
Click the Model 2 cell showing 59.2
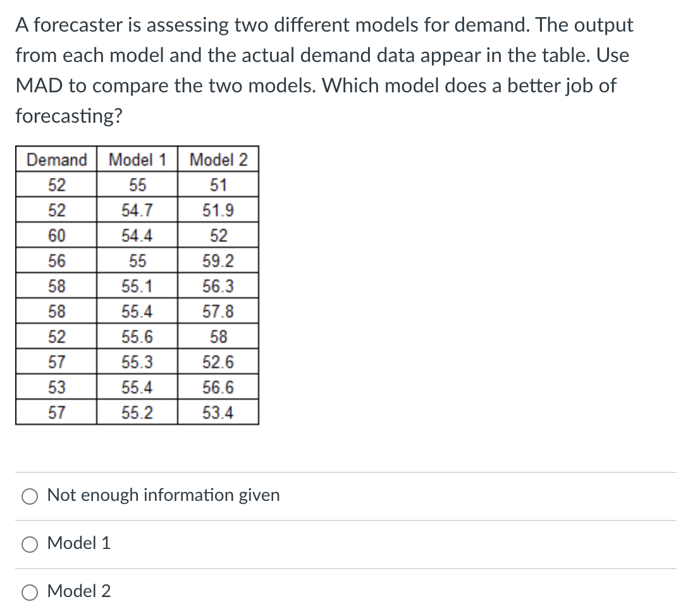click(219, 261)
